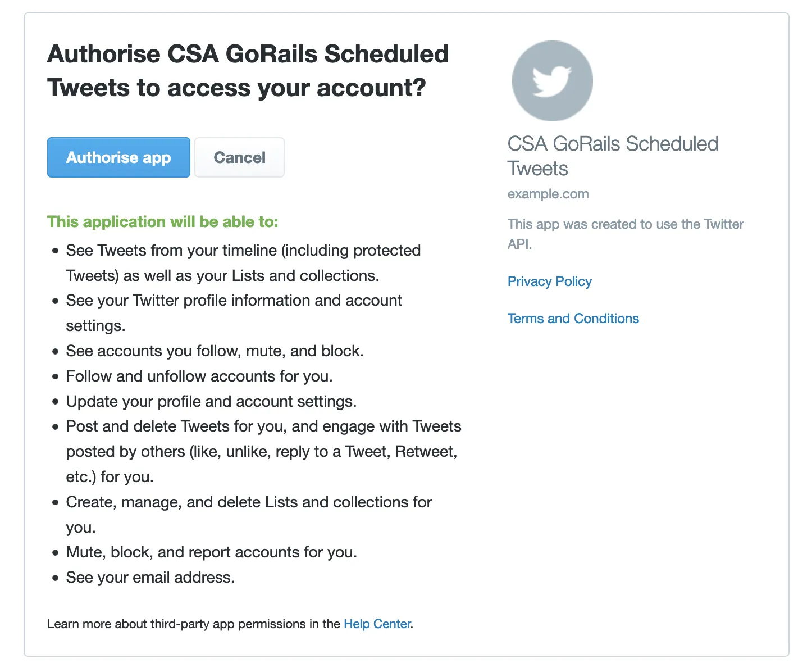The width and height of the screenshot is (812, 672).
Task: Click 'Mute, block, and report accounts for you'
Action: pyautogui.click(x=211, y=552)
